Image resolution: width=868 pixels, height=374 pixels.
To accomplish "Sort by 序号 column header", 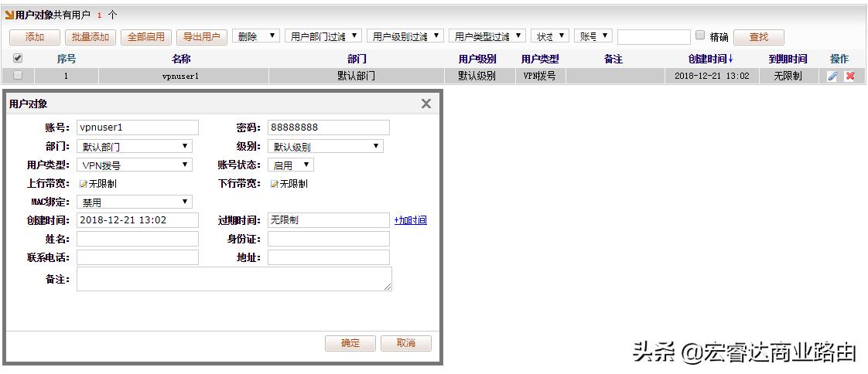I will 67,59.
